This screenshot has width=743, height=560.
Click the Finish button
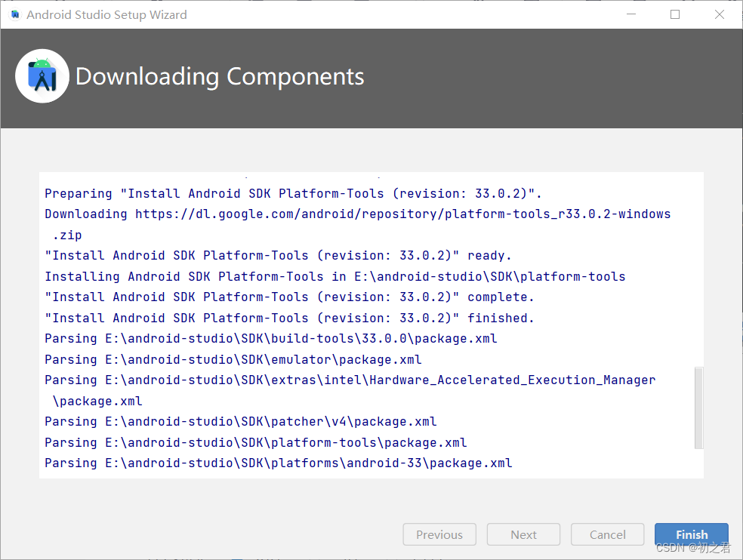(691, 534)
